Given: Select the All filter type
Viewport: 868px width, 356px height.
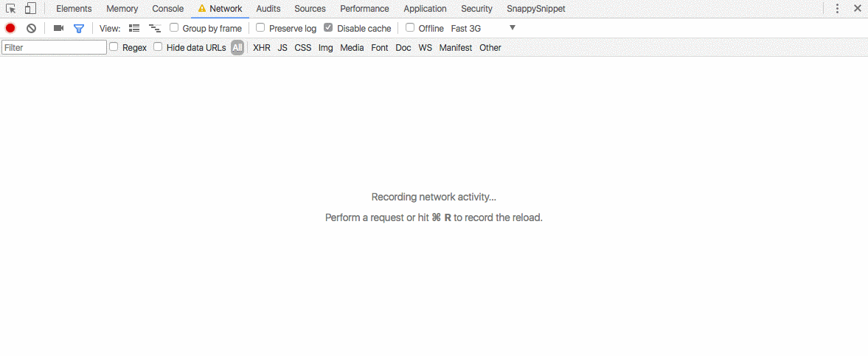Looking at the screenshot, I should coord(237,48).
